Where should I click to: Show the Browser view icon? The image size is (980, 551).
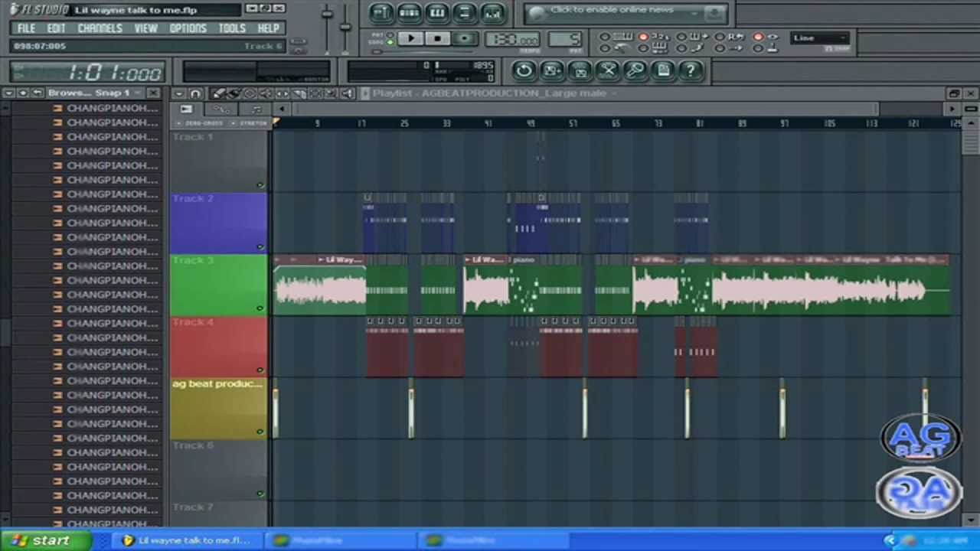tap(464, 12)
